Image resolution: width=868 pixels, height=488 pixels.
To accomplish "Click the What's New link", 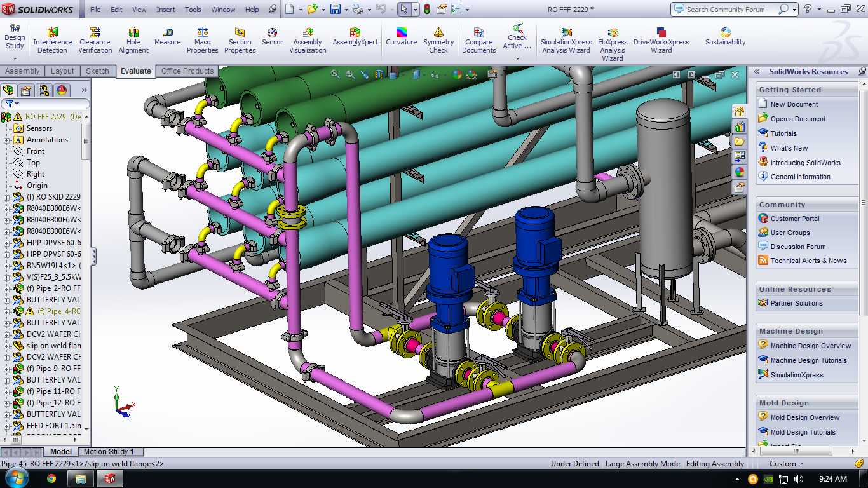I will pos(789,148).
